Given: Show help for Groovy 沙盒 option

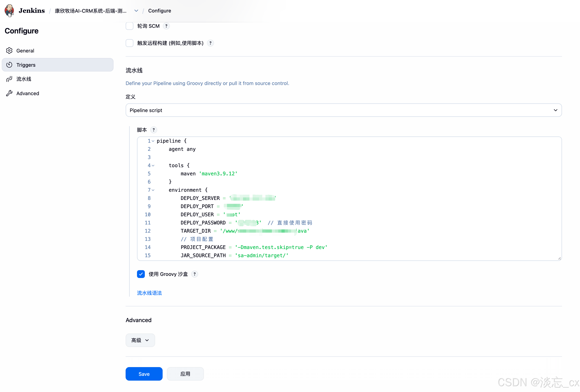Looking at the screenshot, I should (x=194, y=274).
